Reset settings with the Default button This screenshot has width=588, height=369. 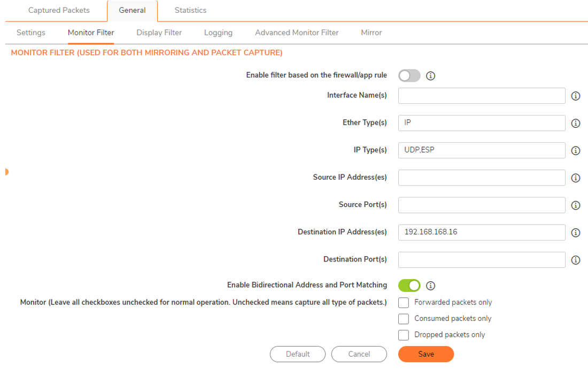(x=297, y=354)
